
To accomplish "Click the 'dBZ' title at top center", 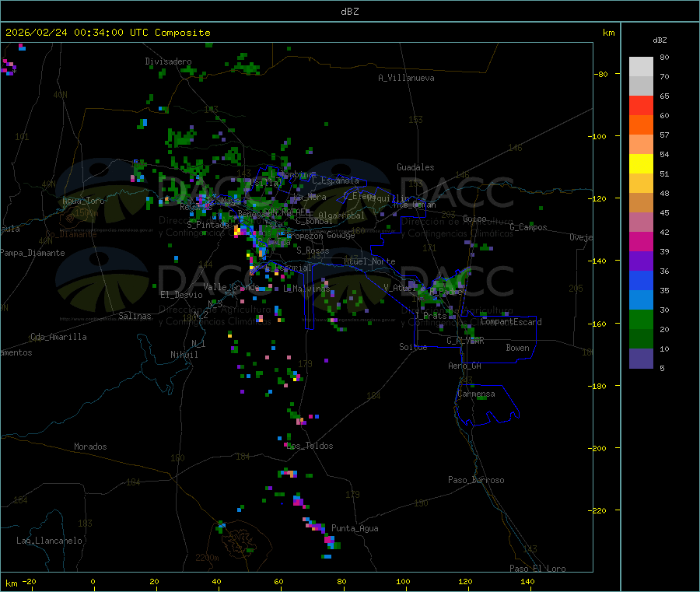I will 349,12.
